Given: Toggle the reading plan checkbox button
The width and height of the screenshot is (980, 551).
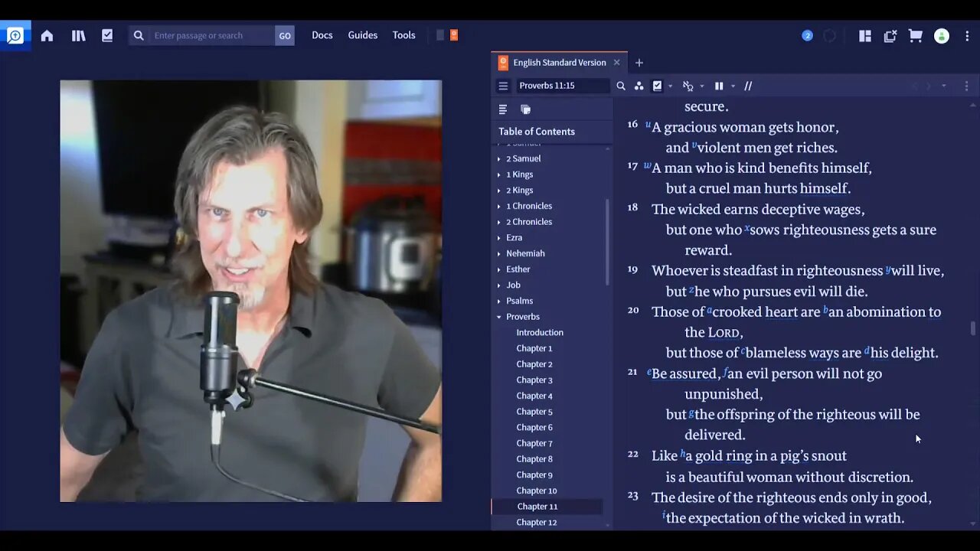Looking at the screenshot, I should [657, 86].
